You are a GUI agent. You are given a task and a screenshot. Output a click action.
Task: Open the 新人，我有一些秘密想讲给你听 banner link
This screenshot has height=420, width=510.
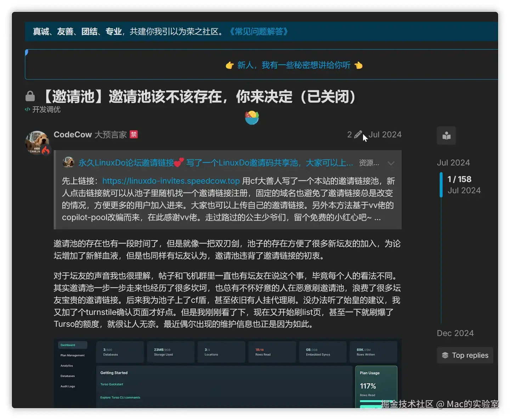pos(294,65)
